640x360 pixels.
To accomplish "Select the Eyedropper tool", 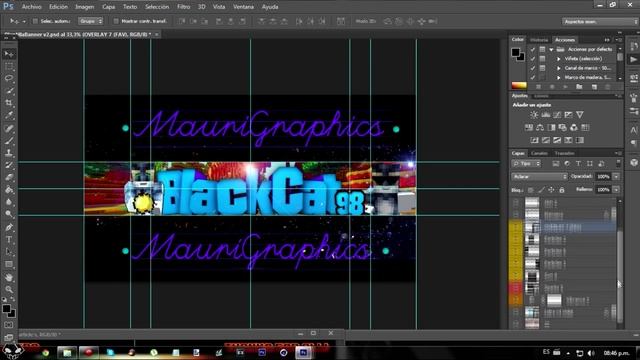I will [x=9, y=115].
